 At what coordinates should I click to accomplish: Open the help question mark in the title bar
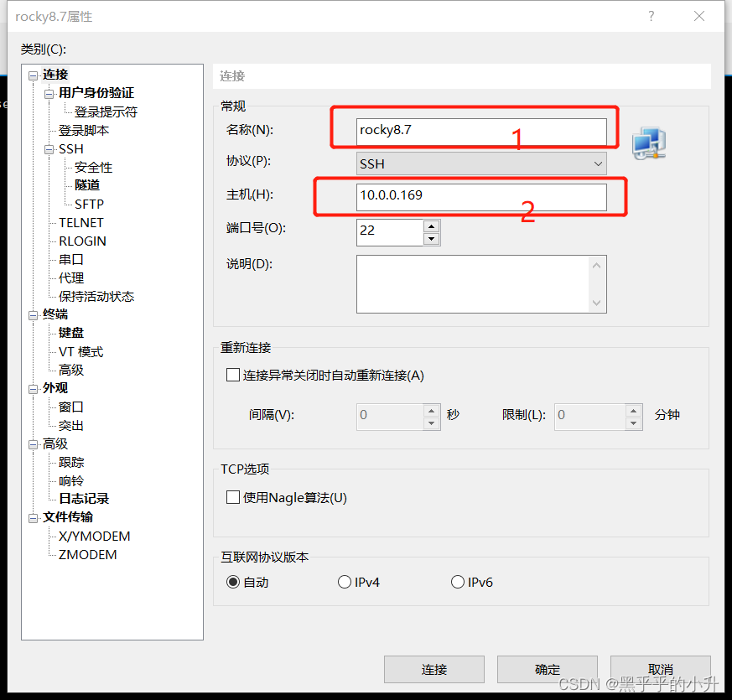[652, 16]
